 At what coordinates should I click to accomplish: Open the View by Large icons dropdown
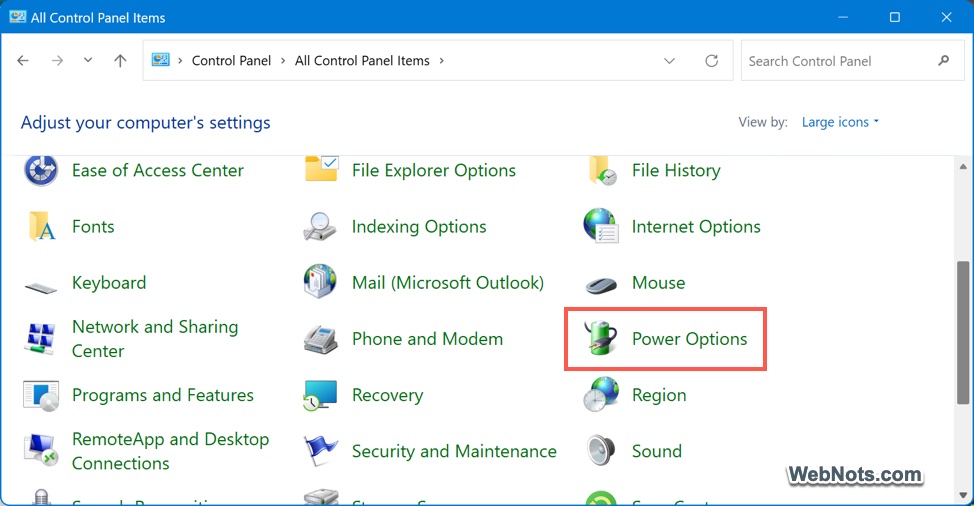pos(840,122)
